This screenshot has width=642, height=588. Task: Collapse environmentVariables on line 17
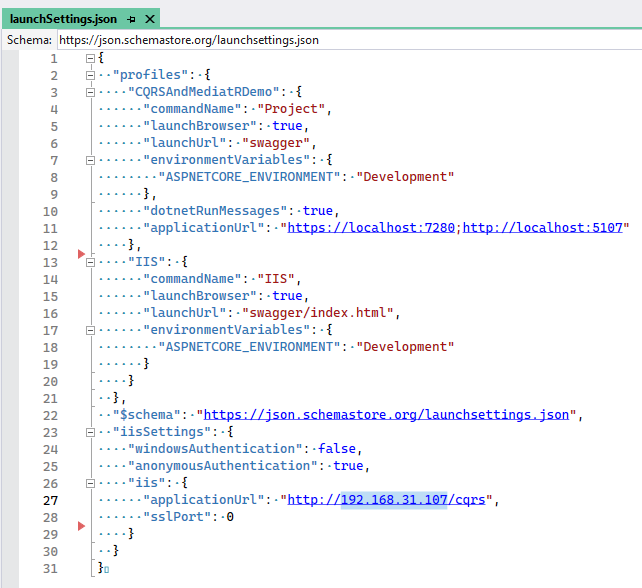coord(90,330)
